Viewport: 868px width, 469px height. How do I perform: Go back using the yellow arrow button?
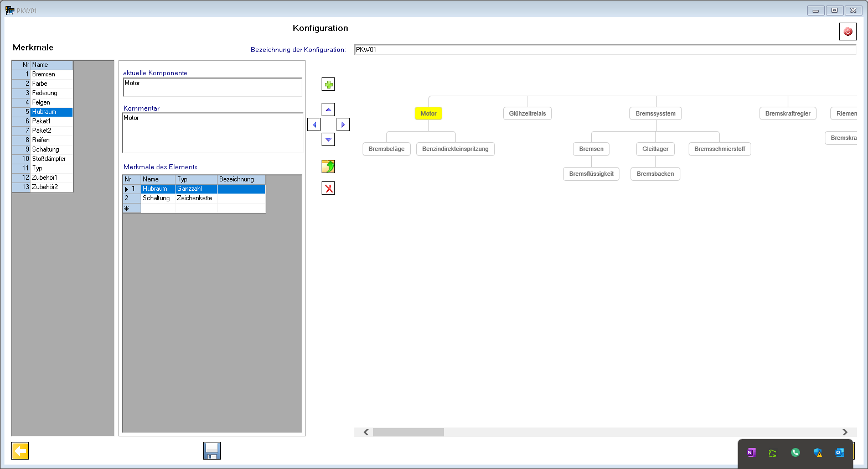pyautogui.click(x=20, y=451)
